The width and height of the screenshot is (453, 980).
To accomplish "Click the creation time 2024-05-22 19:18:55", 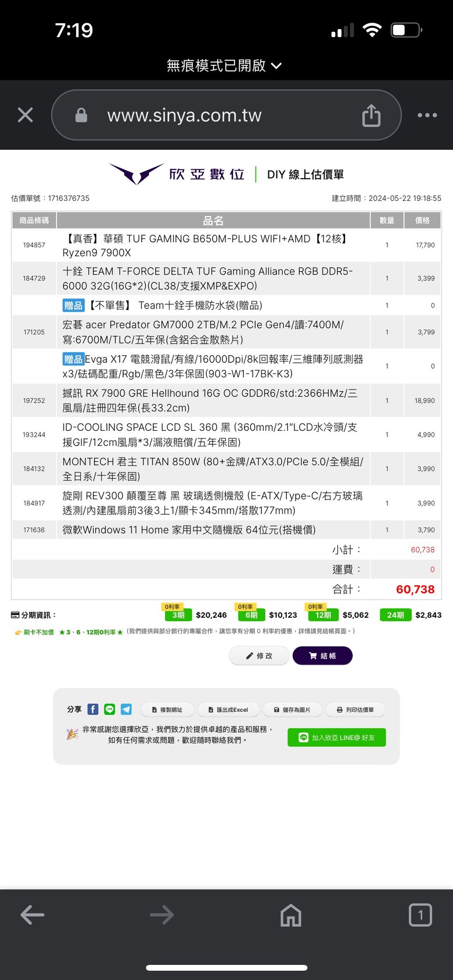I will coord(405,198).
